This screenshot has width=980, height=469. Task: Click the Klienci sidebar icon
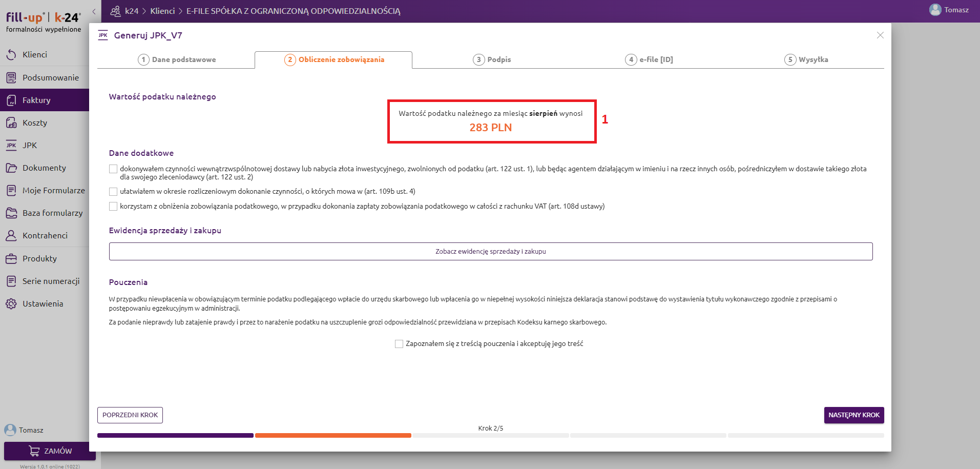(11, 54)
